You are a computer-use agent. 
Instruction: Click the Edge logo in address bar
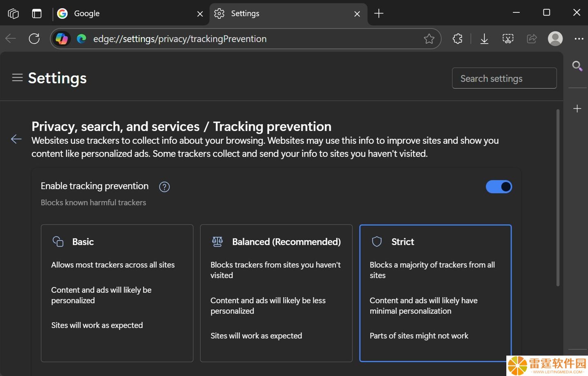(82, 39)
